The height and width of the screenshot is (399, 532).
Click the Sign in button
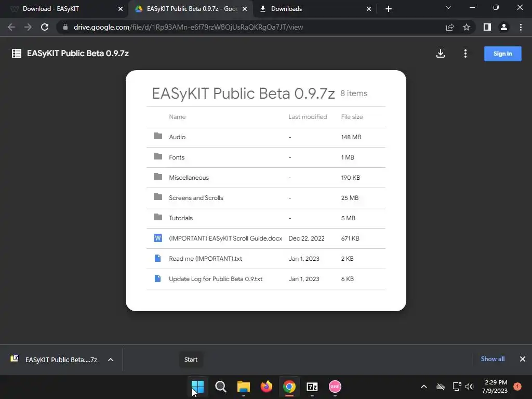[x=502, y=54]
